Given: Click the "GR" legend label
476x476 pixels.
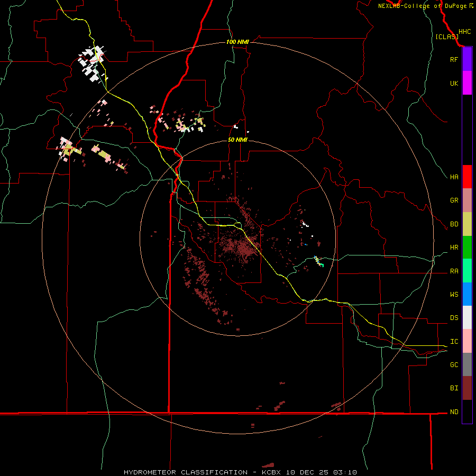Looking at the screenshot, I should pyautogui.click(x=454, y=200).
